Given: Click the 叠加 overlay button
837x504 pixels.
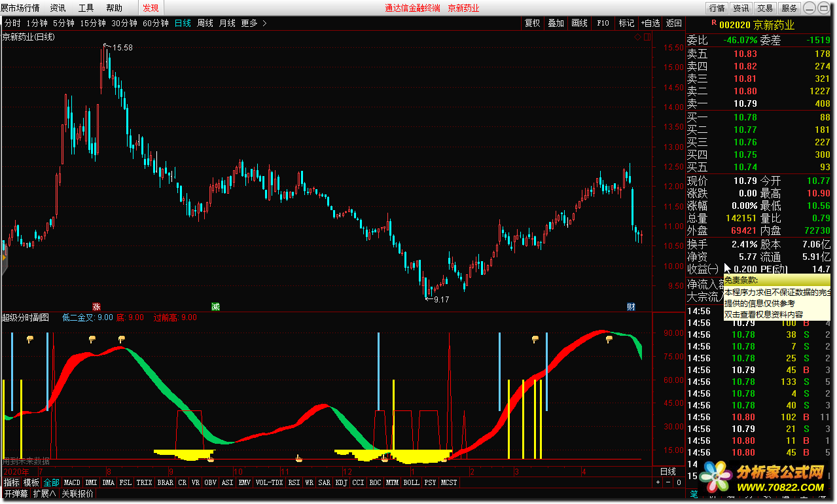Looking at the screenshot, I should (556, 23).
